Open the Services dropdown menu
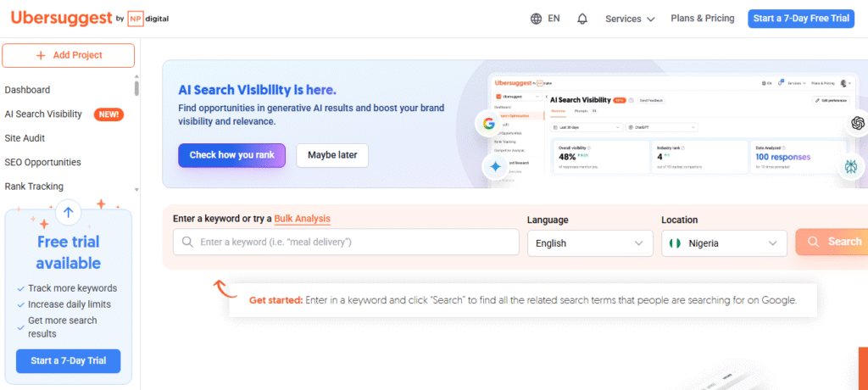 [x=630, y=19]
